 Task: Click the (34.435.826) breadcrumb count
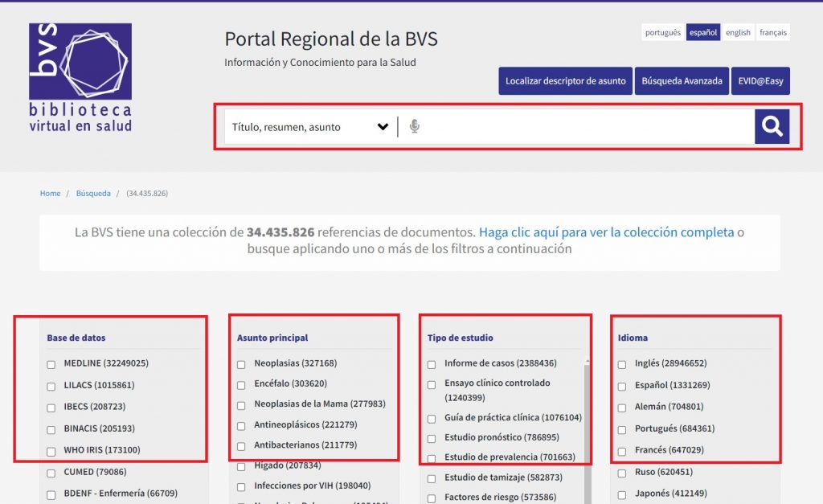point(148,193)
